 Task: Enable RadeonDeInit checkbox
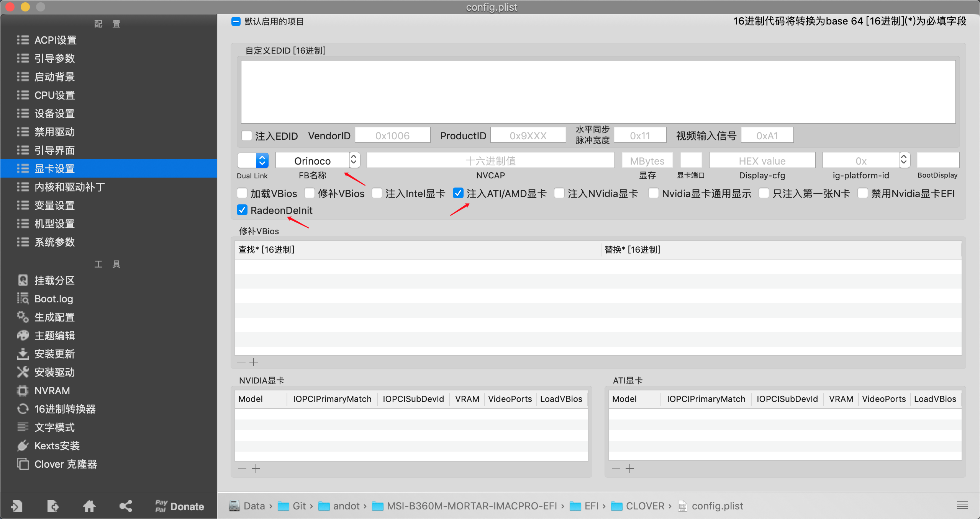click(244, 211)
